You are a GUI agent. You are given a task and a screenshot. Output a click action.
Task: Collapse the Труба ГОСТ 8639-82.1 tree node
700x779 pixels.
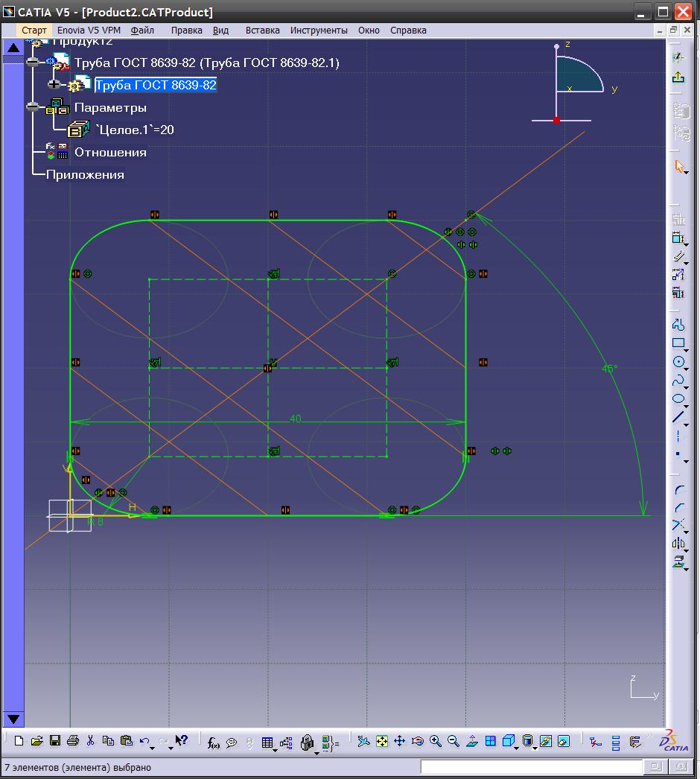pos(33,62)
